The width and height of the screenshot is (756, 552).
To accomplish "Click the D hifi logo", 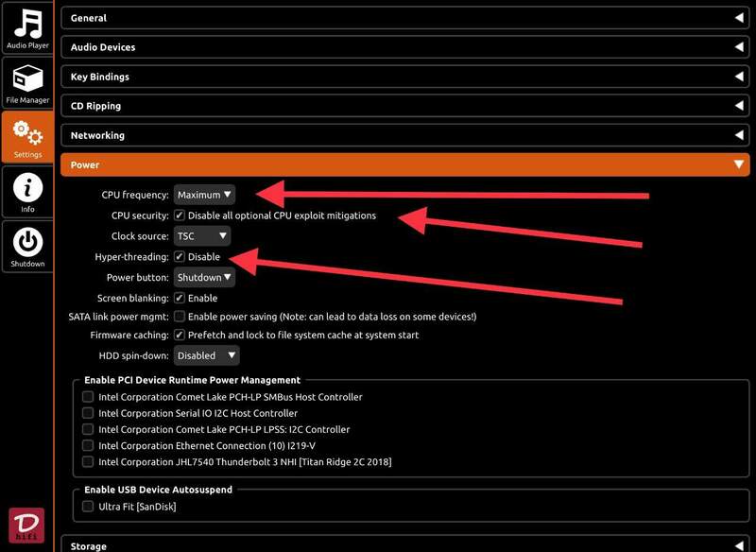I will [x=26, y=525].
